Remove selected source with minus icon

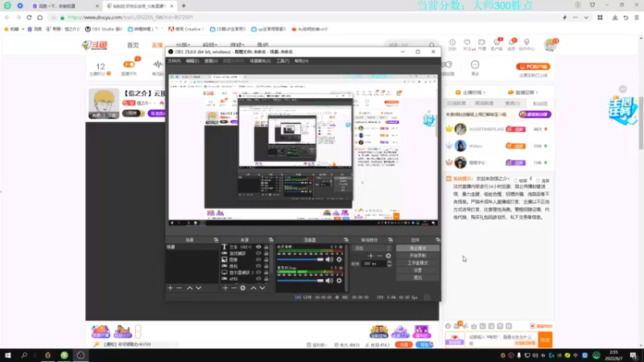tap(233, 288)
